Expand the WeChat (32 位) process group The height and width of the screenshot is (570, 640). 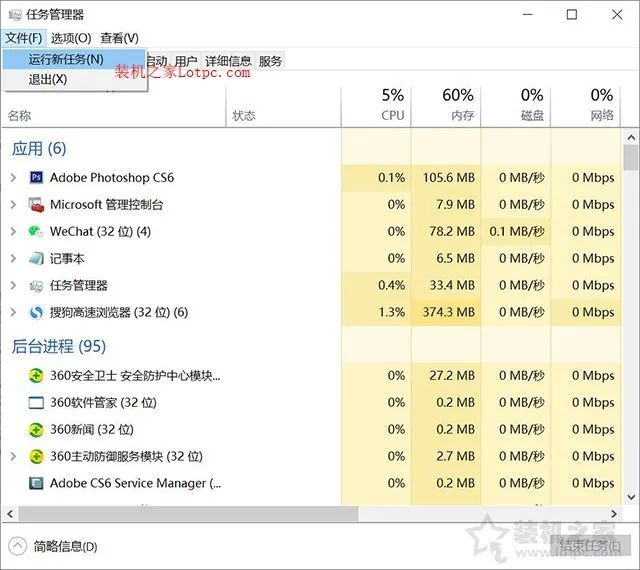pos(13,232)
